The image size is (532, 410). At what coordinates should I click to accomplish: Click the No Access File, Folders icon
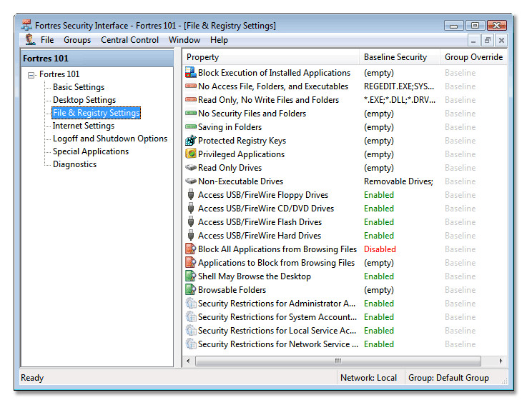(x=191, y=86)
